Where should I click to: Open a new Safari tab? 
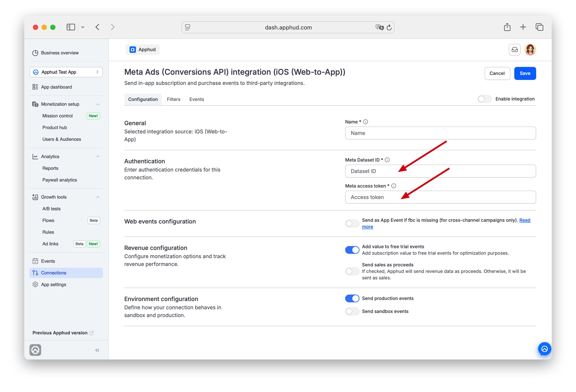coord(523,27)
